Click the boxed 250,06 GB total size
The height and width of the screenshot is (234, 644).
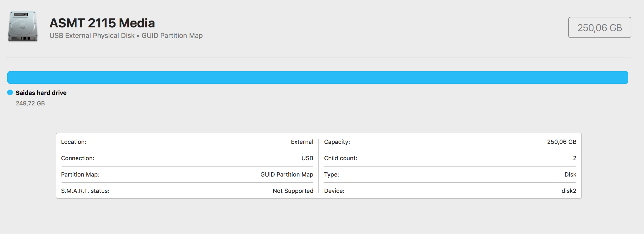[x=600, y=28]
